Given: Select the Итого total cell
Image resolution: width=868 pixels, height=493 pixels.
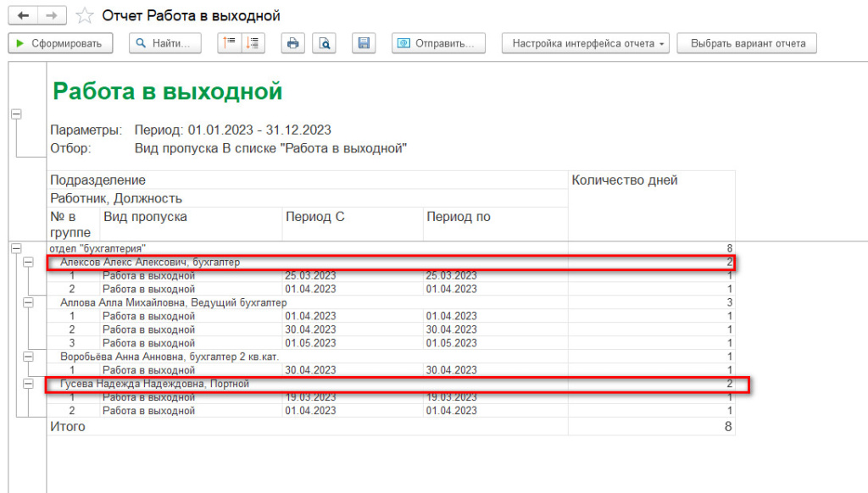Looking at the screenshot, I should click(68, 427).
